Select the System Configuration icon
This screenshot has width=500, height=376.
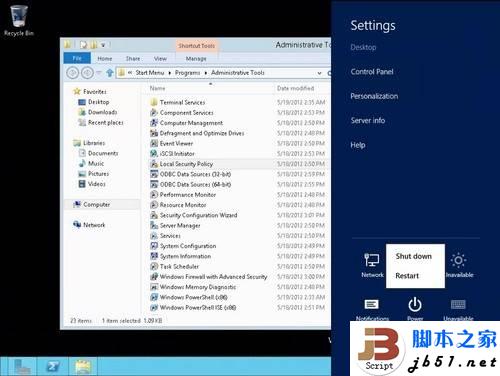point(154,246)
